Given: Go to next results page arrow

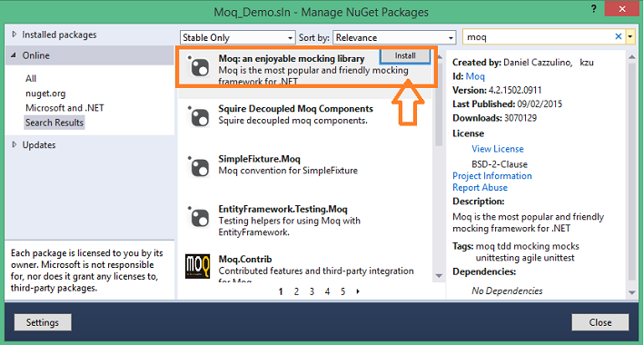Looking at the screenshot, I should pyautogui.click(x=358, y=291).
